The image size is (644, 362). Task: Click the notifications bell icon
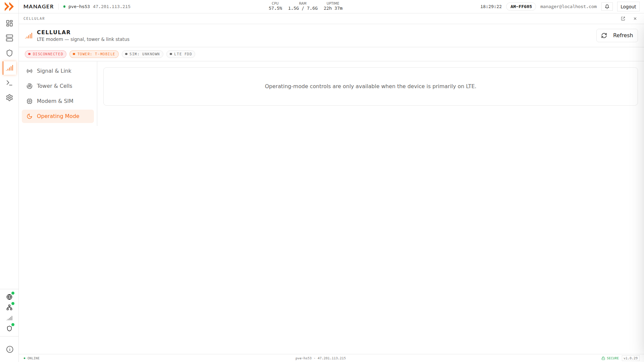click(x=607, y=7)
